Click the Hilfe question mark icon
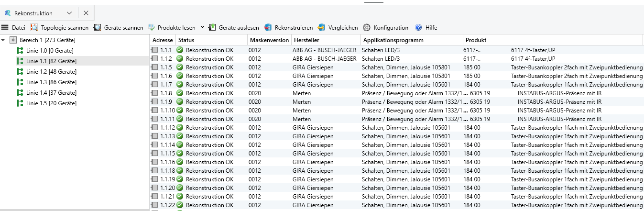Image resolution: width=644 pixels, height=211 pixels. (418, 28)
